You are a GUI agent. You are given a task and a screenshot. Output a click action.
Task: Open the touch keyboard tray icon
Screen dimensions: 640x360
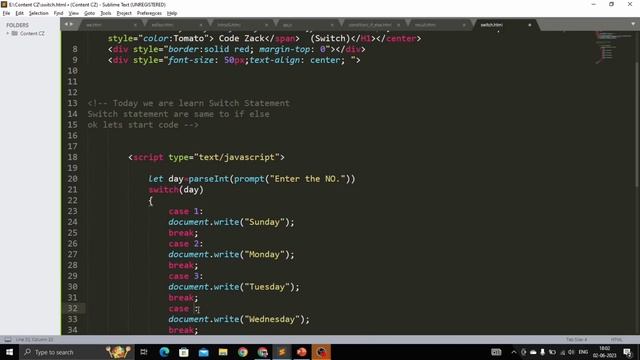coord(496,352)
